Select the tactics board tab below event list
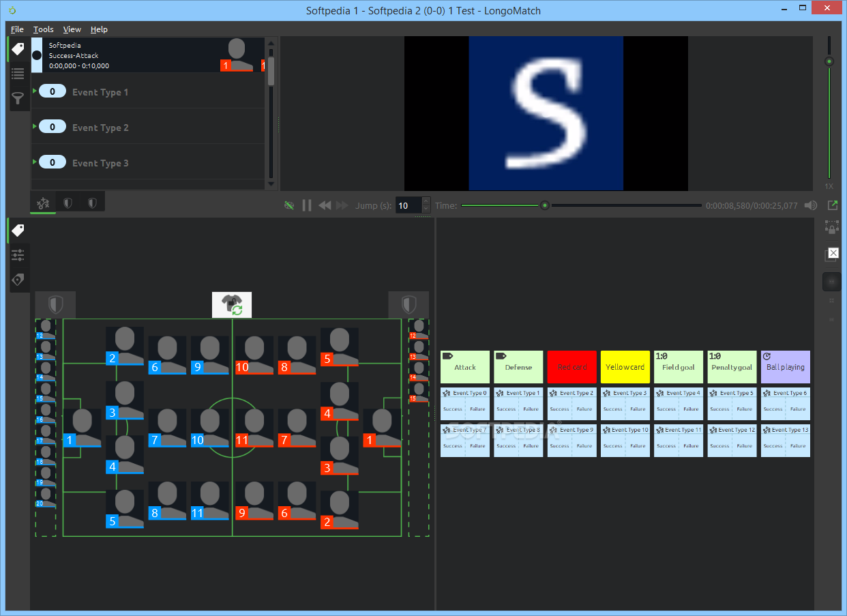This screenshot has height=616, width=847. click(43, 203)
